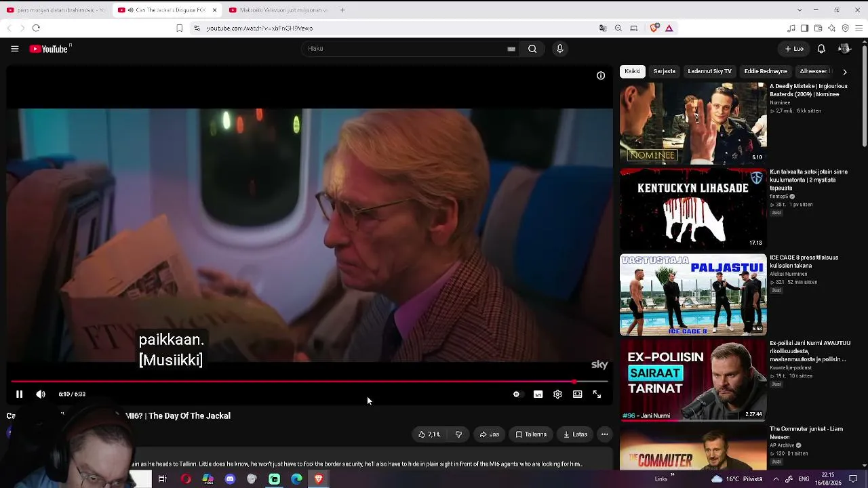
Task: Toggle the browser sidebar panel
Action: click(x=804, y=28)
